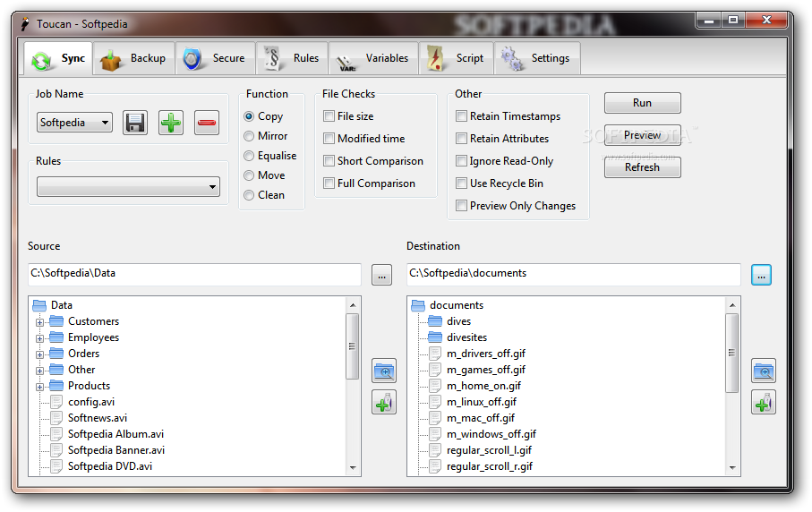Click the Source path field
Viewport: 812px width, 512px height.
tap(194, 275)
